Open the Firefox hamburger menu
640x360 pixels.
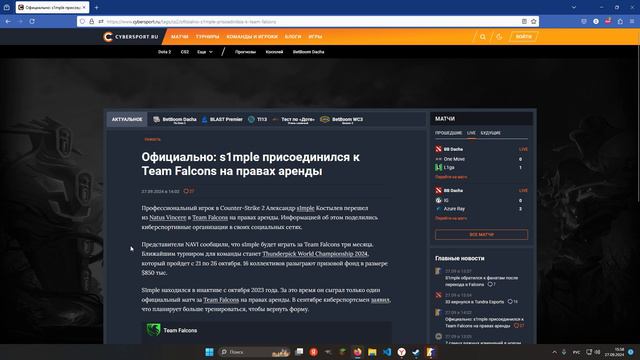[632, 21]
